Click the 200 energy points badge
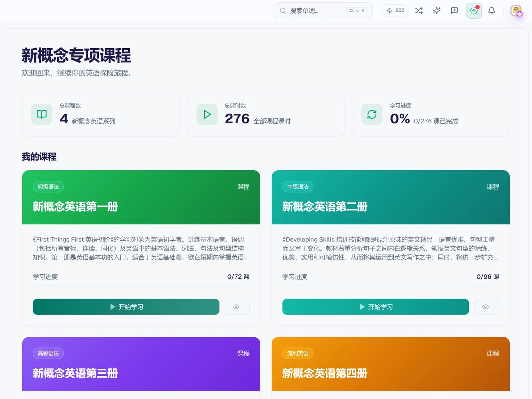Viewport: 532px width, 399px height. pos(395,11)
